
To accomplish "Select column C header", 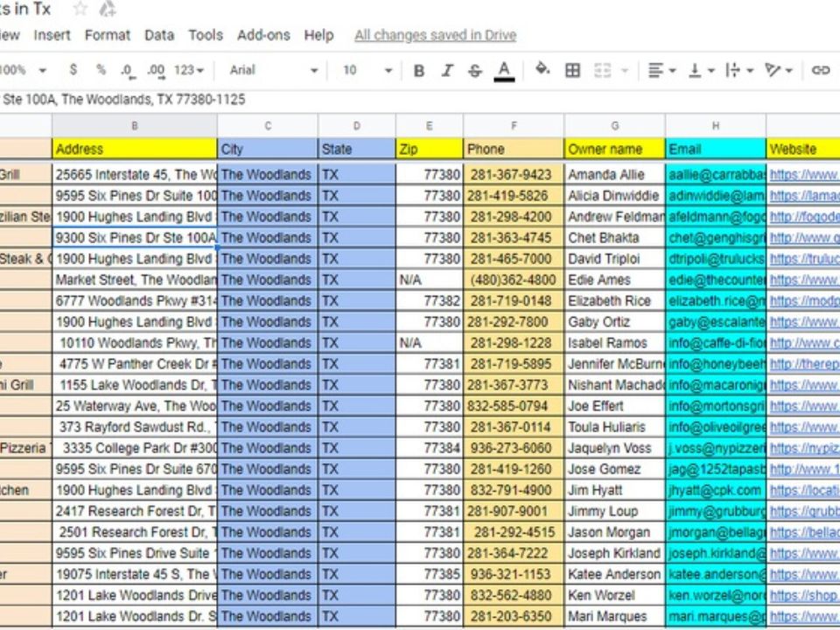I will tap(268, 126).
